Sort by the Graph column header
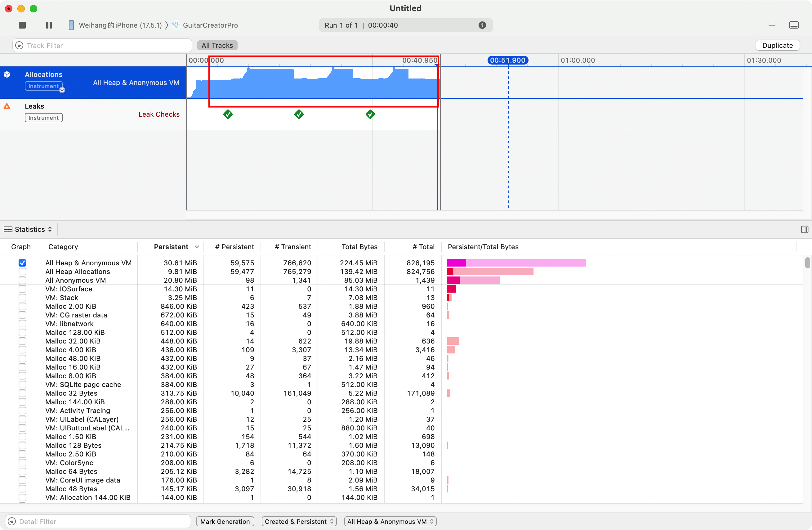812x530 pixels. 21,247
